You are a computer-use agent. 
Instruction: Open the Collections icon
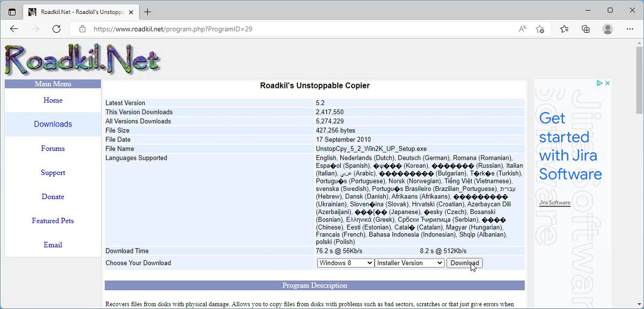(x=586, y=29)
